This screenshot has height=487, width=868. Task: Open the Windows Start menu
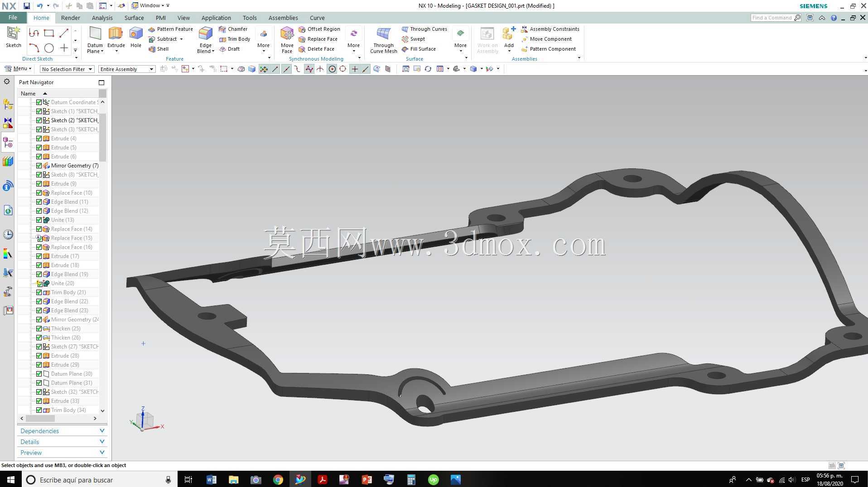(x=11, y=480)
